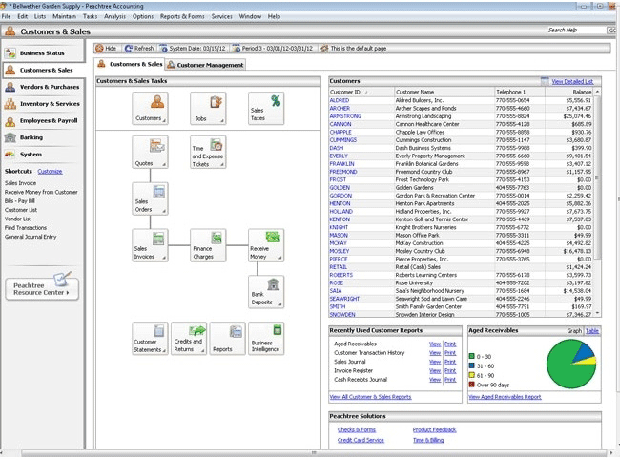Sort by the Customer ID column header
The image size is (620, 460).
[x=361, y=92]
